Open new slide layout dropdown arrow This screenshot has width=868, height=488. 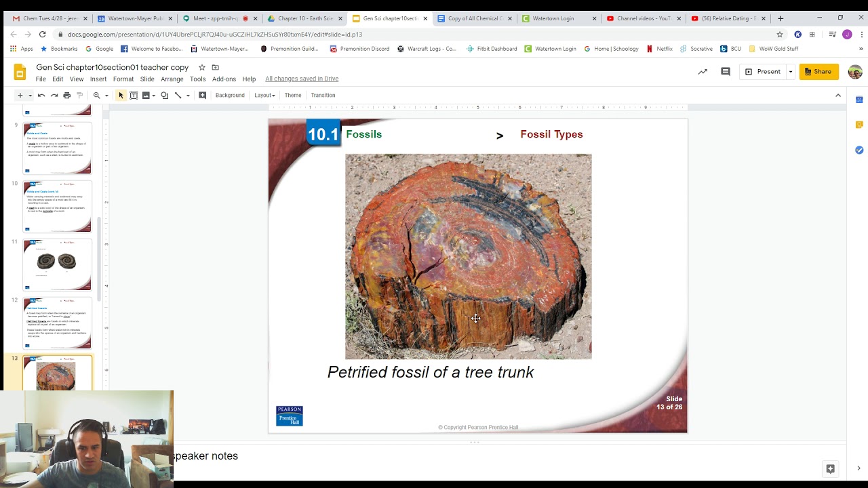[30, 96]
